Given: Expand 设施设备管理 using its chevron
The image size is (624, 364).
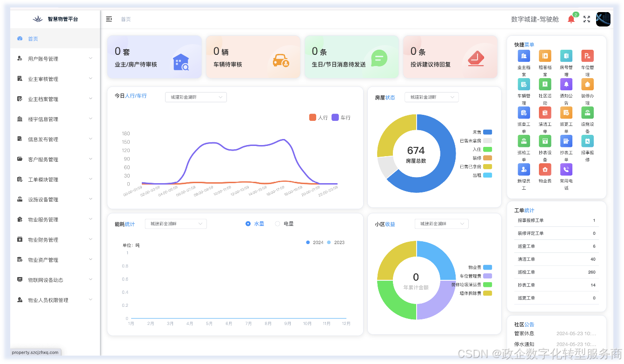Looking at the screenshot, I should (91, 199).
